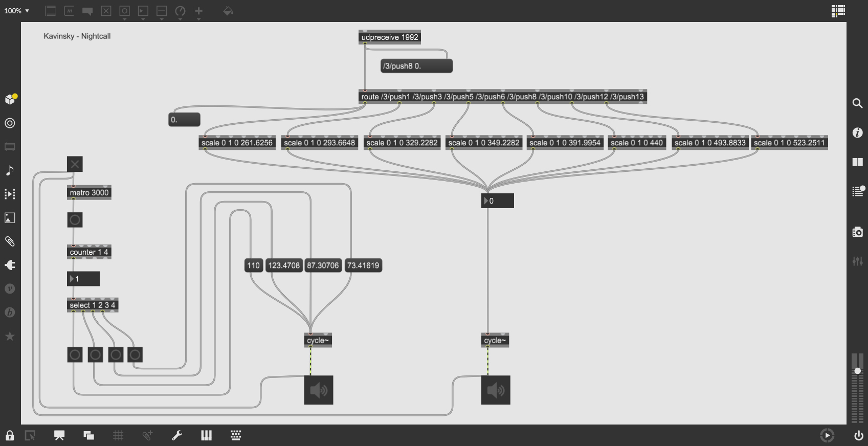Image resolution: width=868 pixels, height=446 pixels.
Task: Add a toggle object from toolbar
Action: (106, 11)
